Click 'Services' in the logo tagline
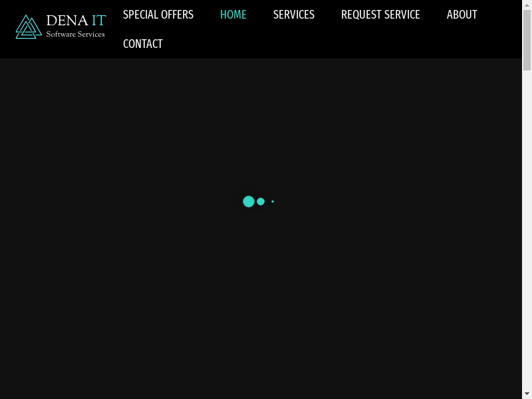Screen dimensions: 532x399 (x=92, y=34)
